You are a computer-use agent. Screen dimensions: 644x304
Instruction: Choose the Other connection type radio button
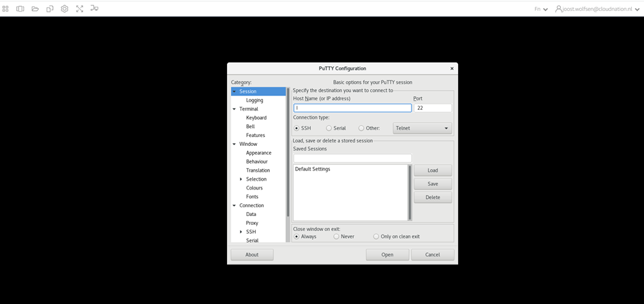point(361,128)
